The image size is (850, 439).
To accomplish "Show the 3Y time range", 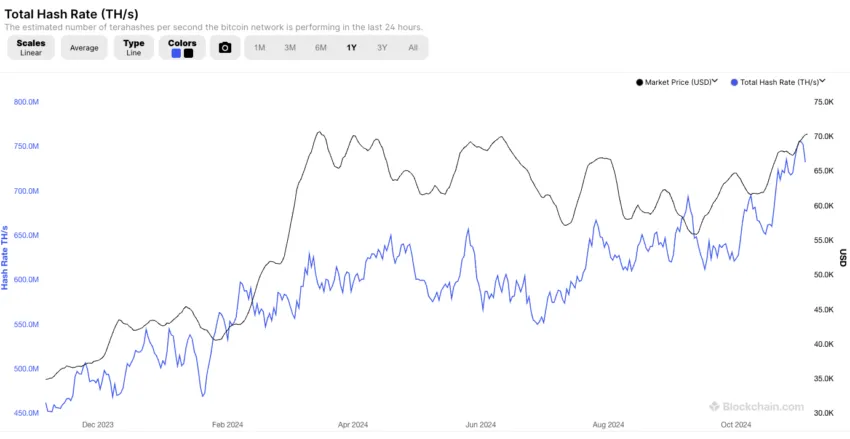I will point(382,48).
